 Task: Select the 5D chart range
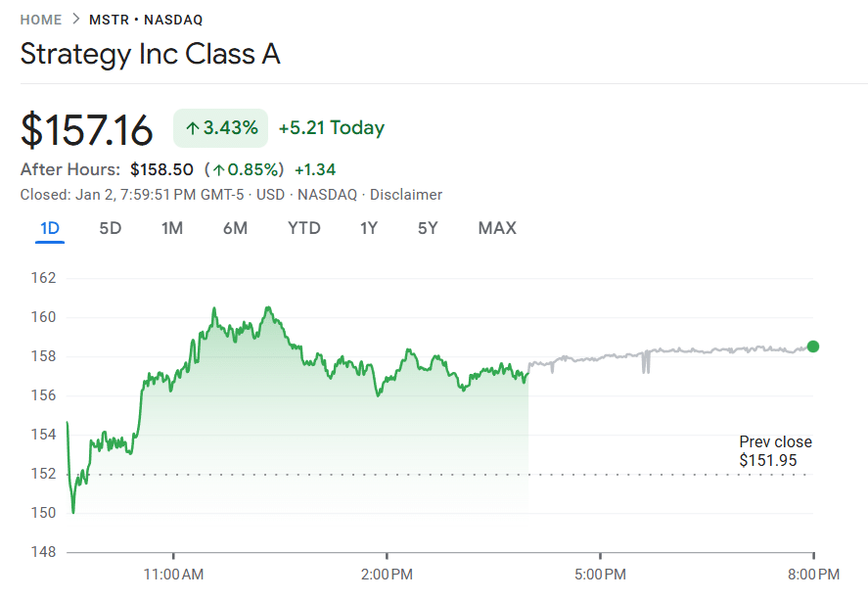(111, 228)
